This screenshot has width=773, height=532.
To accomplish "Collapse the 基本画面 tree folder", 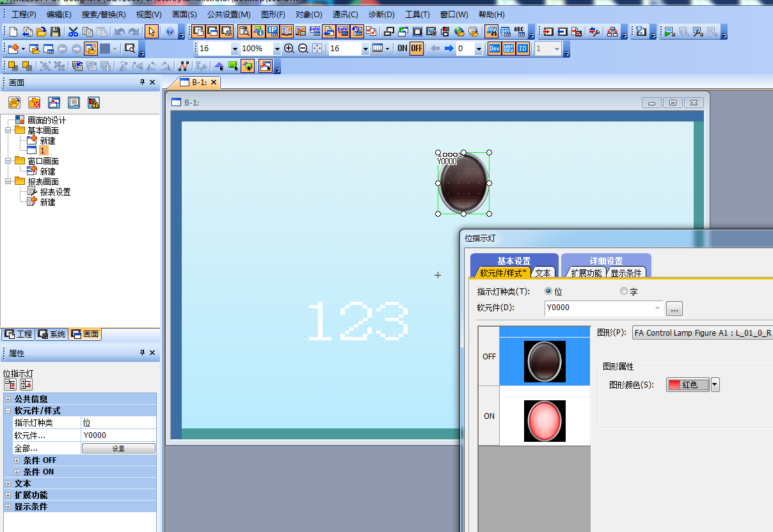I will 8,130.
